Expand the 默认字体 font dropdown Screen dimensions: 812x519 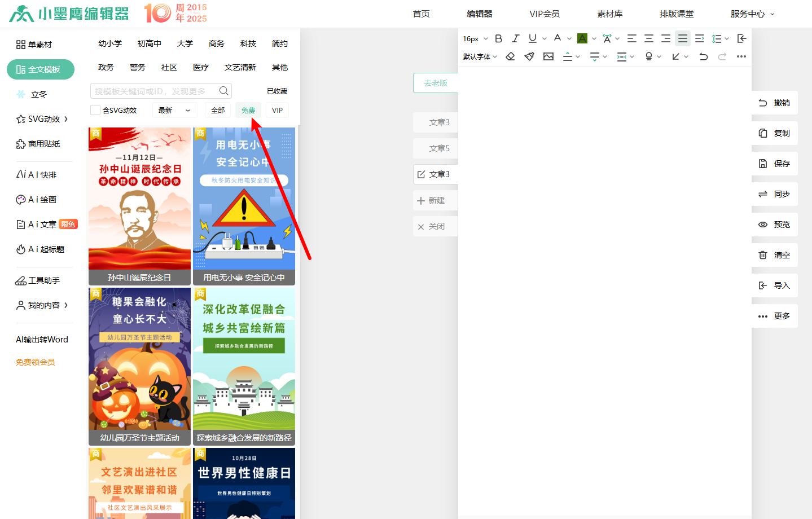click(480, 56)
